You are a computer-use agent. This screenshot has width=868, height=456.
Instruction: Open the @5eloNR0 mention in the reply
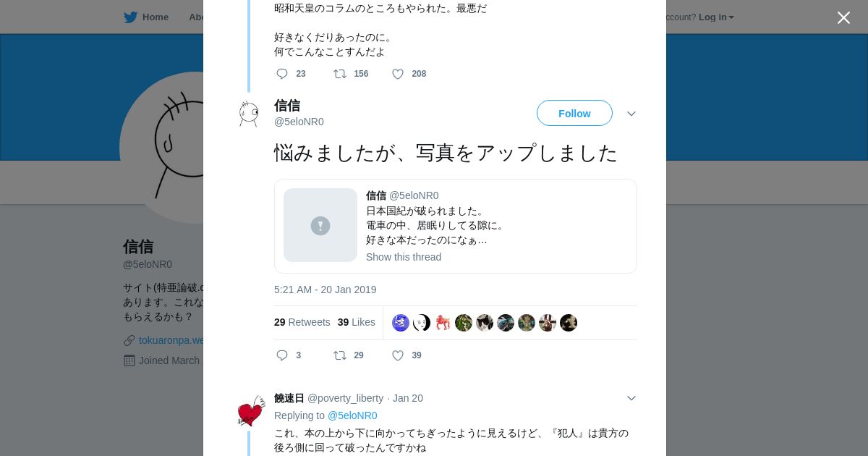[x=352, y=415]
